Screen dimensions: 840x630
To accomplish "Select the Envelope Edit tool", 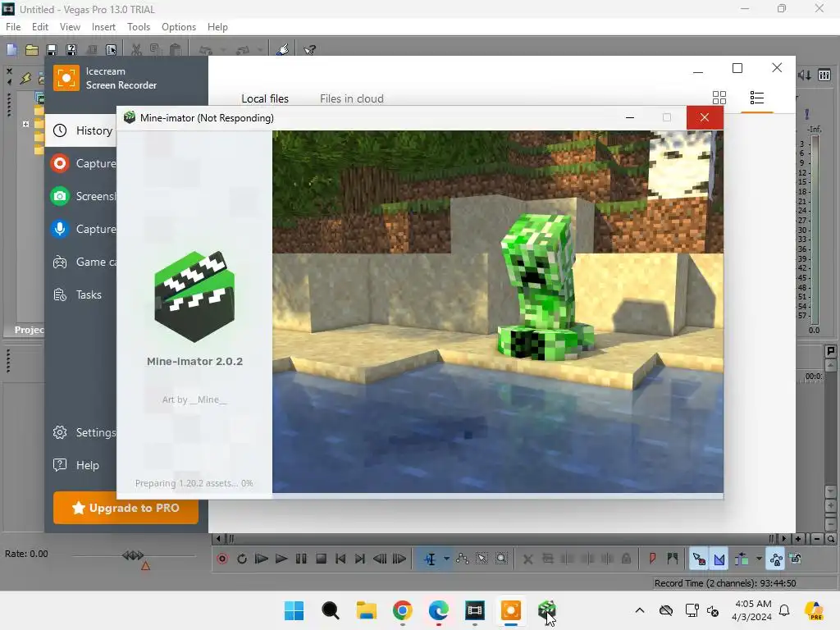I will tap(463, 559).
